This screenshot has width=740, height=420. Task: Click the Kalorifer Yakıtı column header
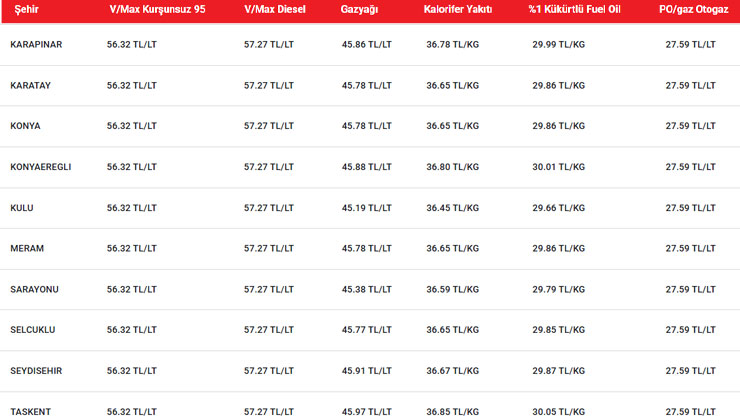(x=459, y=9)
